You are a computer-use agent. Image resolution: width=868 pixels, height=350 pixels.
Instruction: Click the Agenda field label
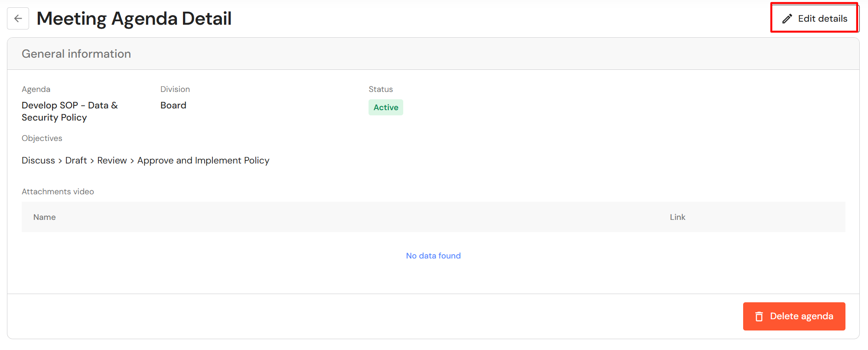36,89
